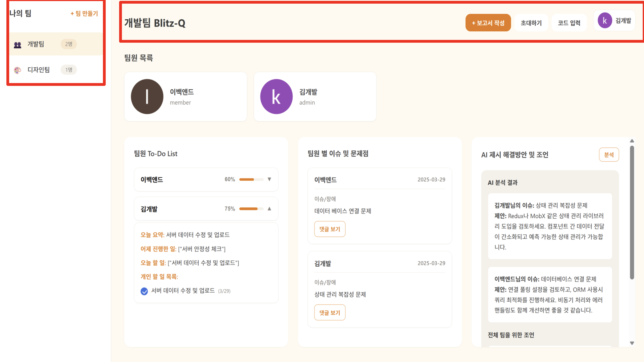
Task: Click the + 보고서 작성 button
Action: click(488, 23)
